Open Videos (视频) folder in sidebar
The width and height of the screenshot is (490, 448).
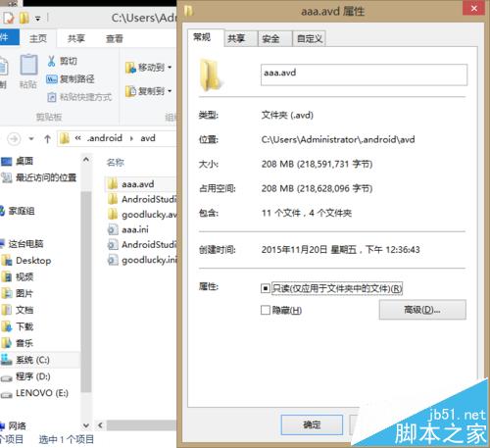coord(18,277)
